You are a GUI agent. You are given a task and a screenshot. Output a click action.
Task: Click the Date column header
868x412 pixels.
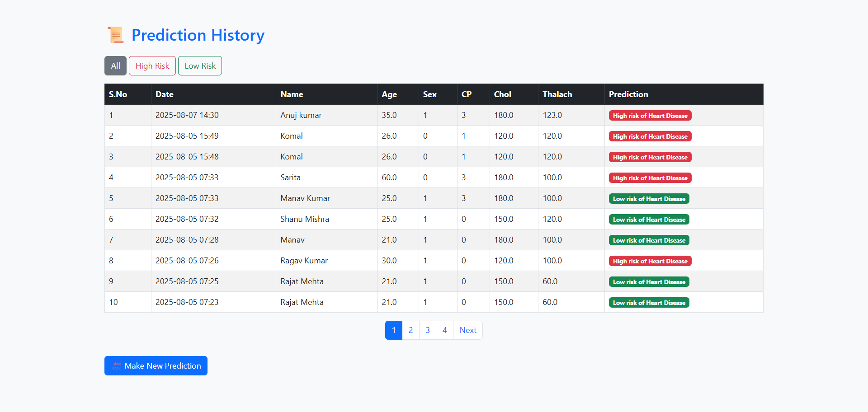165,94
